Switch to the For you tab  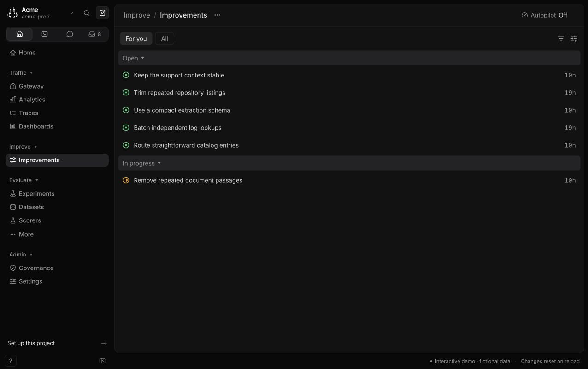pyautogui.click(x=136, y=39)
